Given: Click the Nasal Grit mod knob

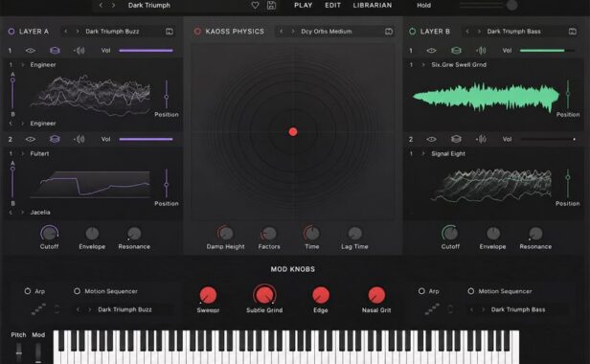Looking at the screenshot, I should [376, 295].
